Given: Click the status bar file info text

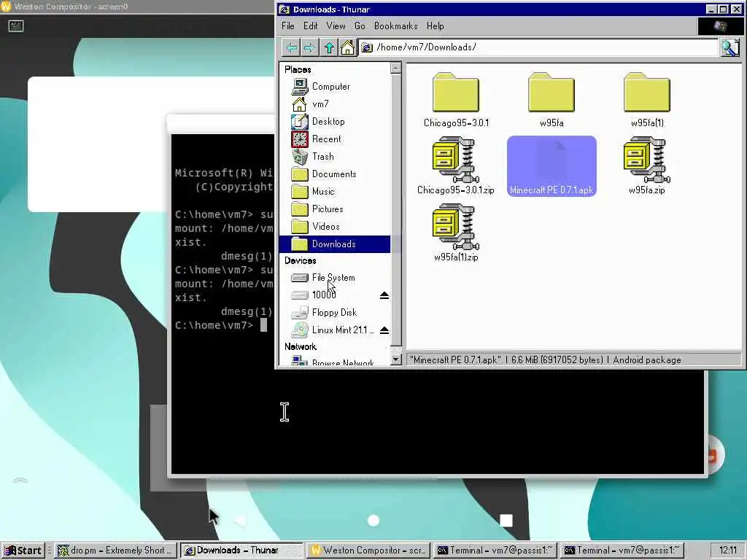Looking at the screenshot, I should click(x=545, y=360).
